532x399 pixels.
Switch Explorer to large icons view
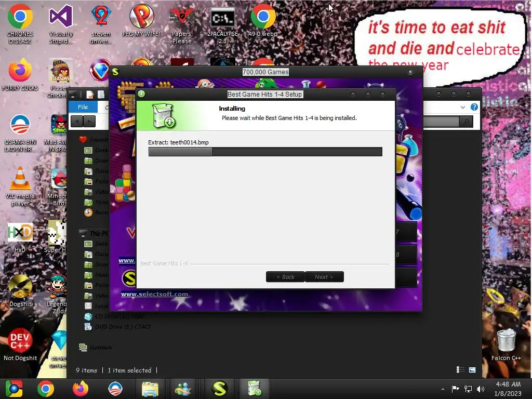click(472, 370)
